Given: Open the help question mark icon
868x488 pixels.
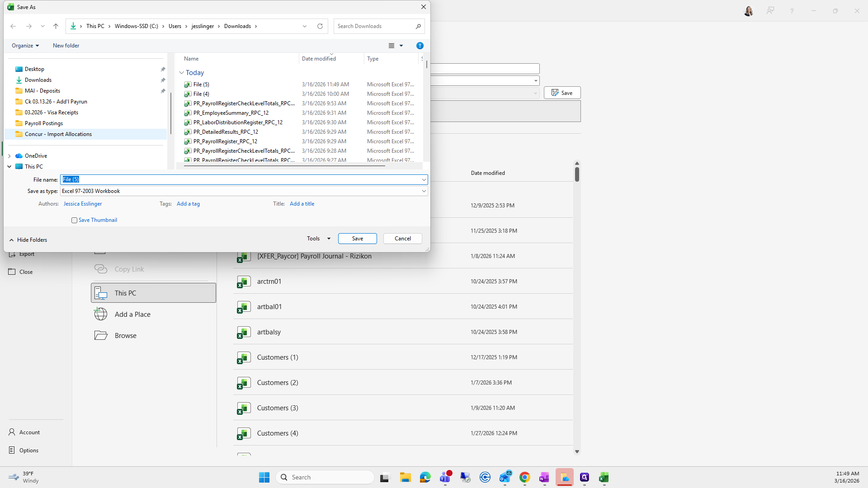Looking at the screenshot, I should 420,46.
